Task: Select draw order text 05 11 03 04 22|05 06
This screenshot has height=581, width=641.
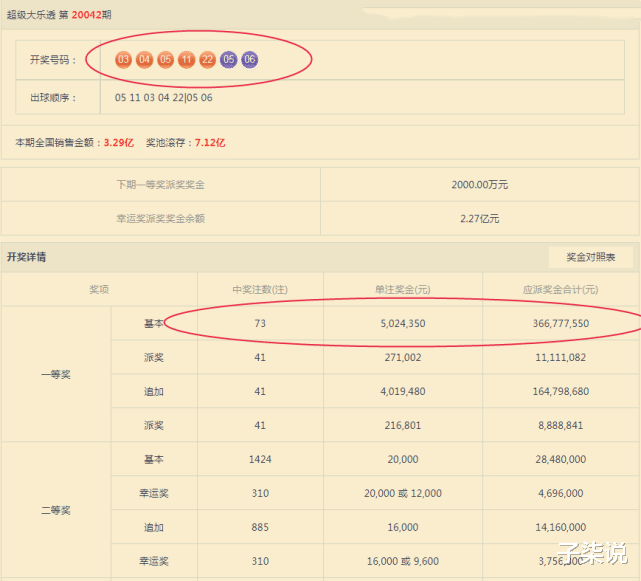Action: (164, 98)
